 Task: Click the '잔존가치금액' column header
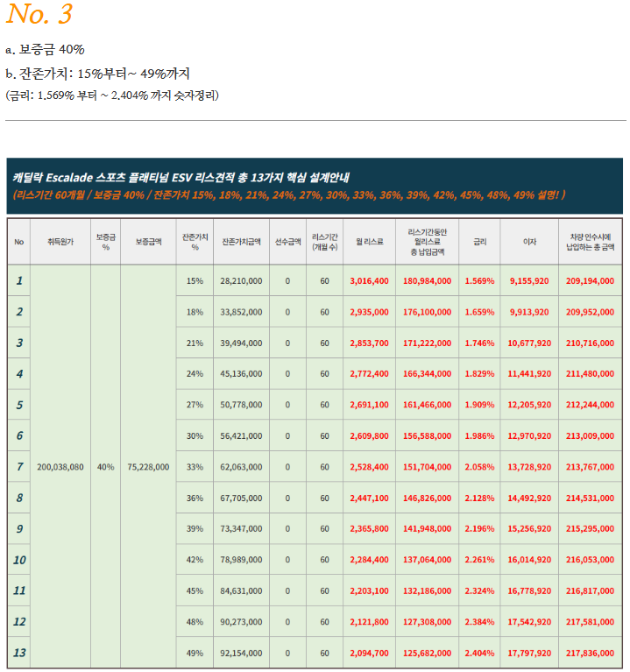click(x=241, y=242)
